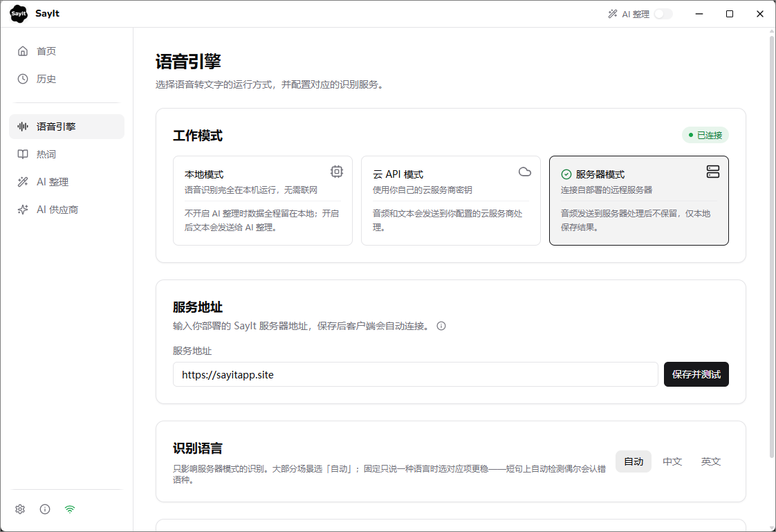Click the waveform icon next to 语音引擎

tap(23, 126)
